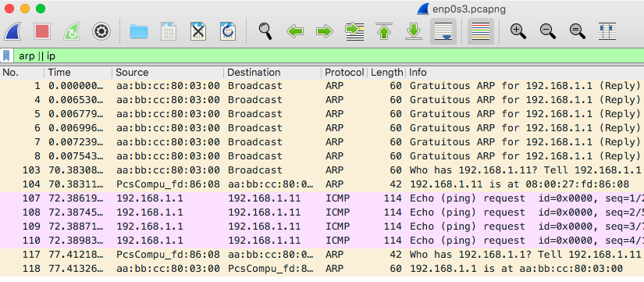This screenshot has height=282, width=644.
Task: Go to specified packet icon
Action: coord(355,32)
